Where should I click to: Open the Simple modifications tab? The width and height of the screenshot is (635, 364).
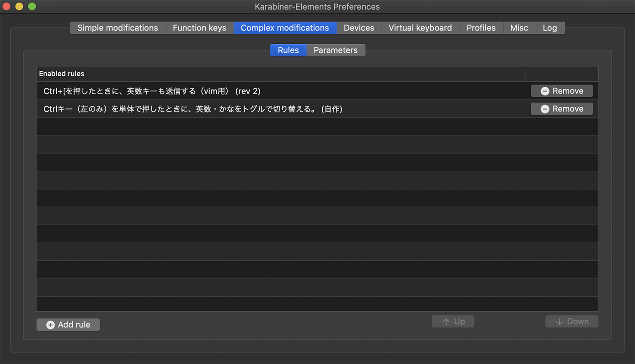[117, 28]
